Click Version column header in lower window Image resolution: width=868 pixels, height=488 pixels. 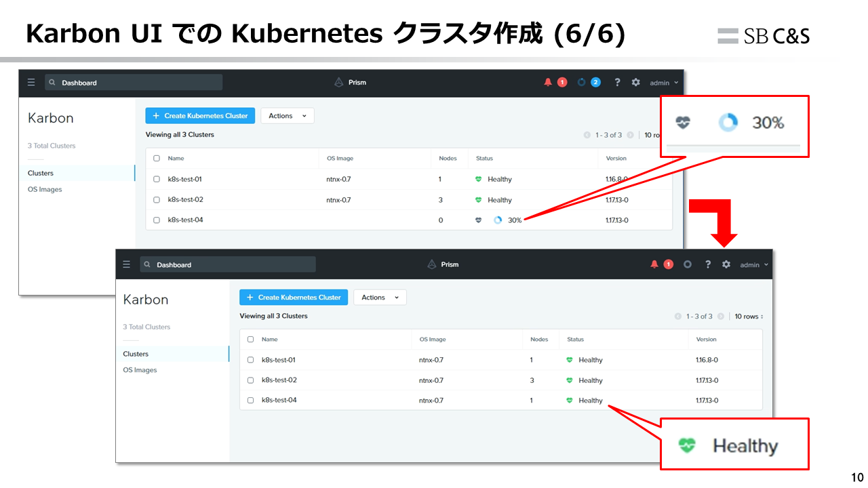(x=706, y=339)
